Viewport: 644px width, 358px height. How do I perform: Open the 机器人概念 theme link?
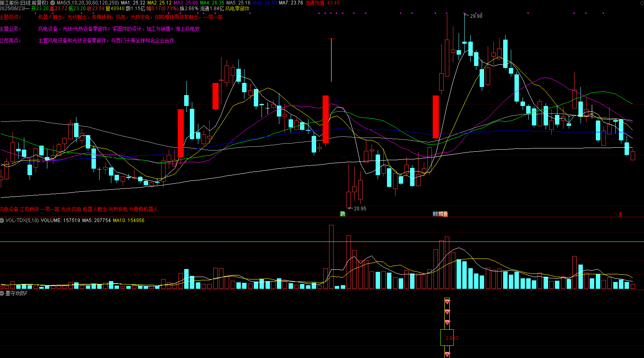point(51,17)
